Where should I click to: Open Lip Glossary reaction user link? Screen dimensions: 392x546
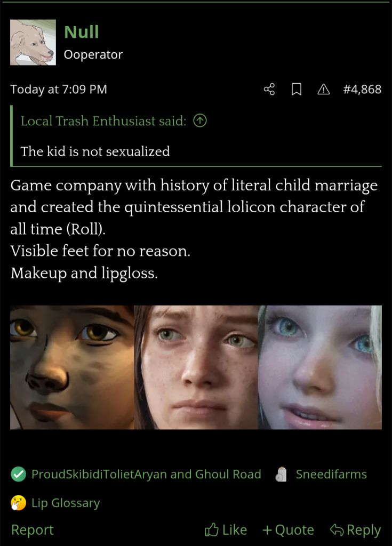coord(66,503)
